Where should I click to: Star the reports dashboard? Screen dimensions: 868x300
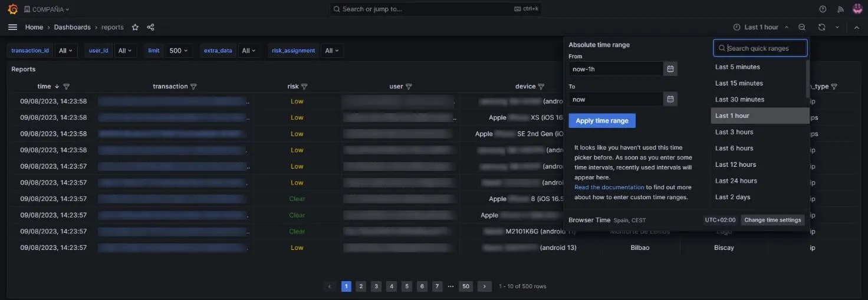pyautogui.click(x=135, y=27)
